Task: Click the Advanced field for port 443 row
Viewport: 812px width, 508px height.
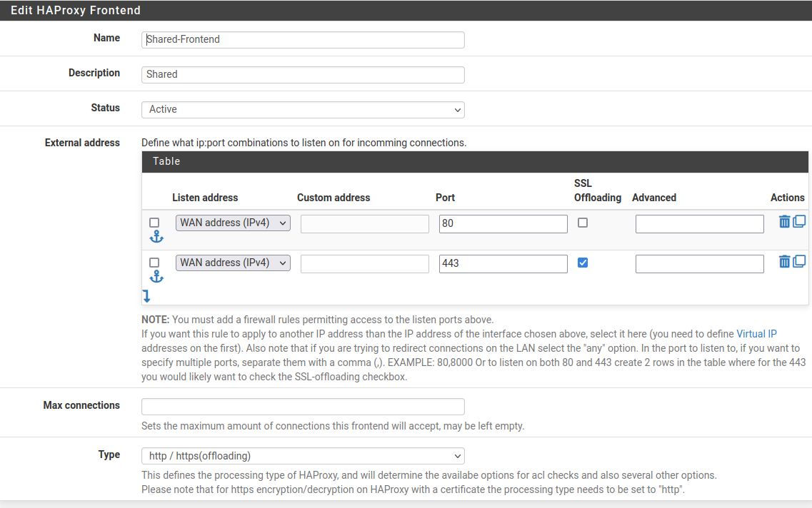Action: [699, 264]
